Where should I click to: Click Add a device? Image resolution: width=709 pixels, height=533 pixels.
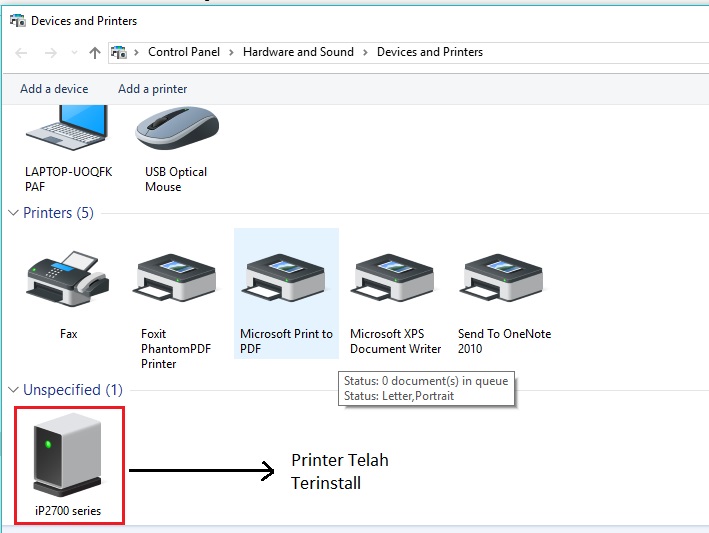coord(54,89)
